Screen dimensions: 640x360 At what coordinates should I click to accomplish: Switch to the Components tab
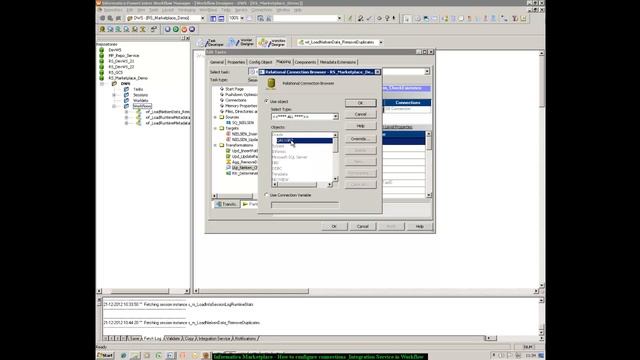point(305,62)
